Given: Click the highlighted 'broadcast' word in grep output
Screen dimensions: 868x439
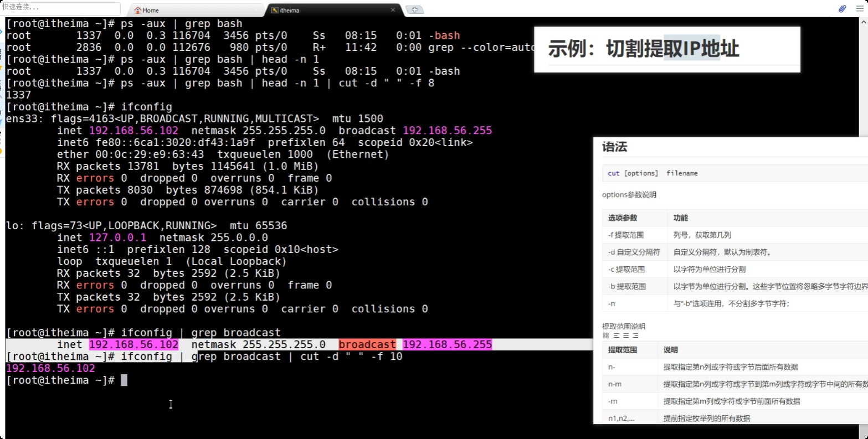Looking at the screenshot, I should pos(367,344).
